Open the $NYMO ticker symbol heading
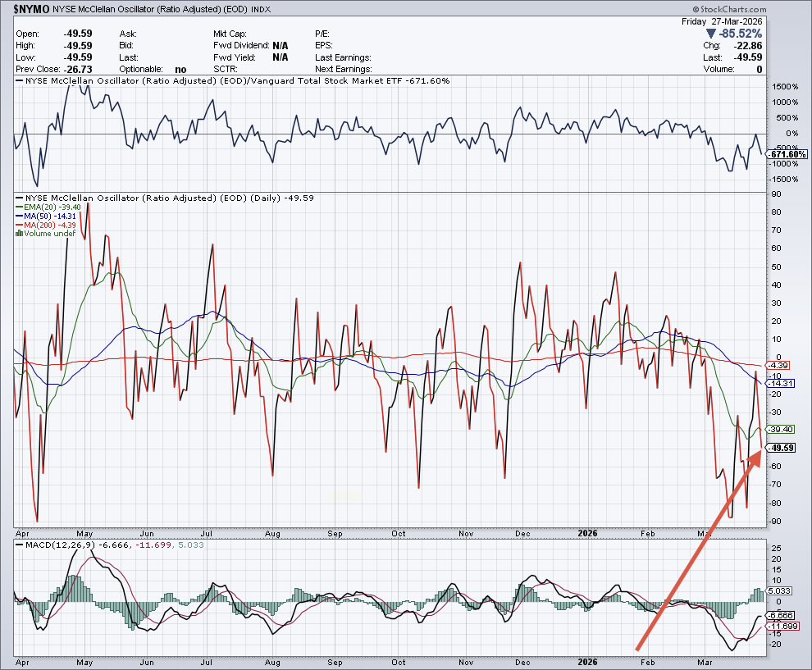Image resolution: width=812 pixels, height=670 pixels. pyautogui.click(x=31, y=10)
